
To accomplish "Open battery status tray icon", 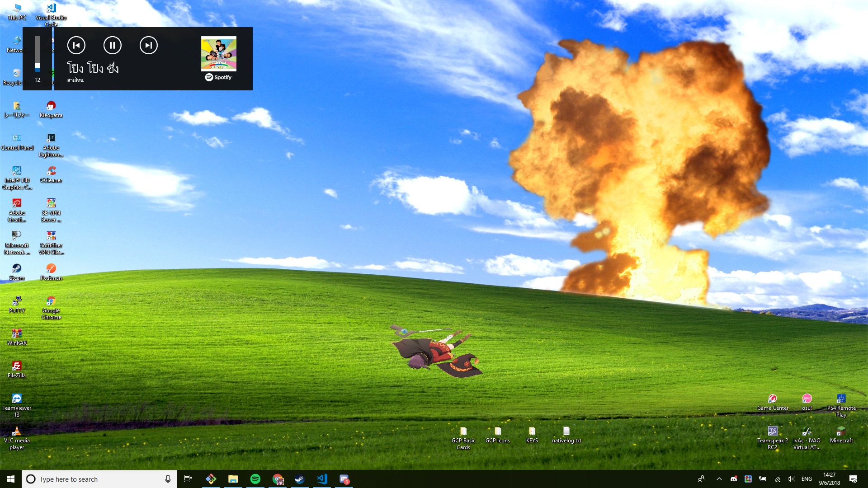I will coord(763,479).
